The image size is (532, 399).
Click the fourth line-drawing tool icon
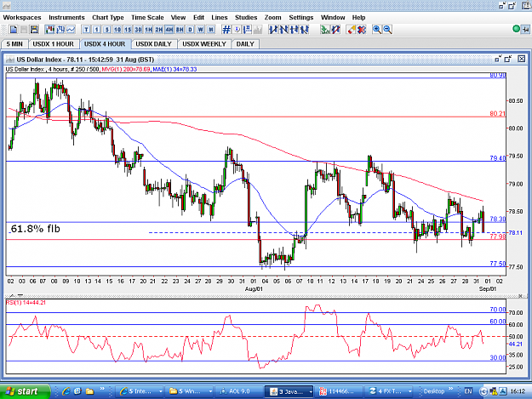(305, 30)
